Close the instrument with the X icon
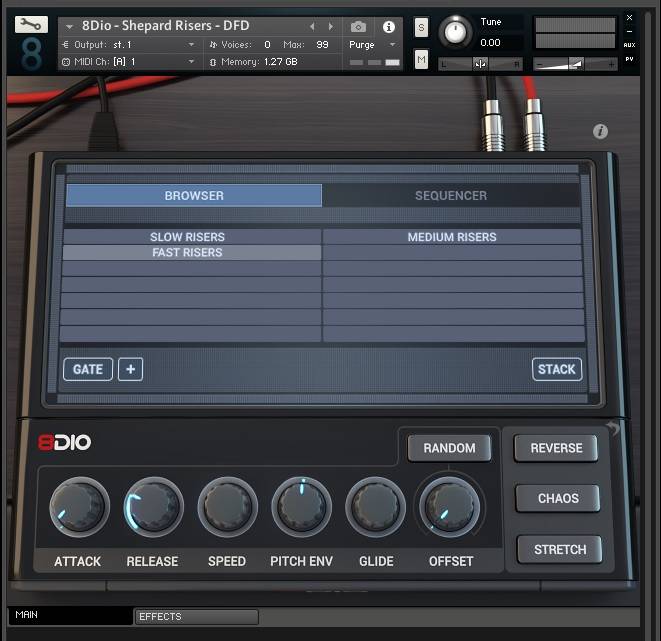Viewport: 661px width, 641px height. point(629,17)
